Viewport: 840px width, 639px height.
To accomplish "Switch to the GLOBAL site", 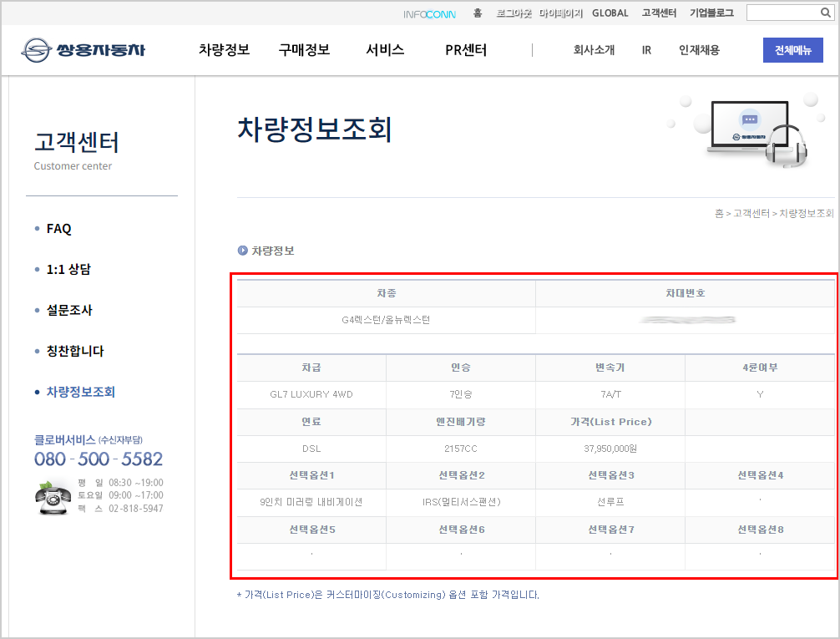I will coord(610,13).
